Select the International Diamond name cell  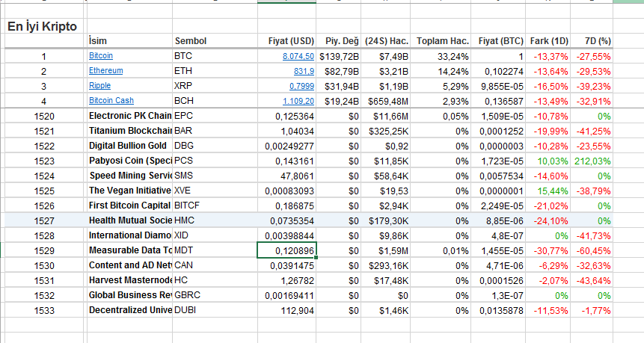[x=129, y=235]
